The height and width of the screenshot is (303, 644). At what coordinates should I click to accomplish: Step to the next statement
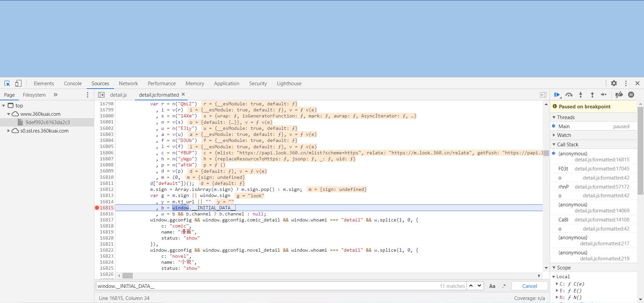tap(604, 95)
